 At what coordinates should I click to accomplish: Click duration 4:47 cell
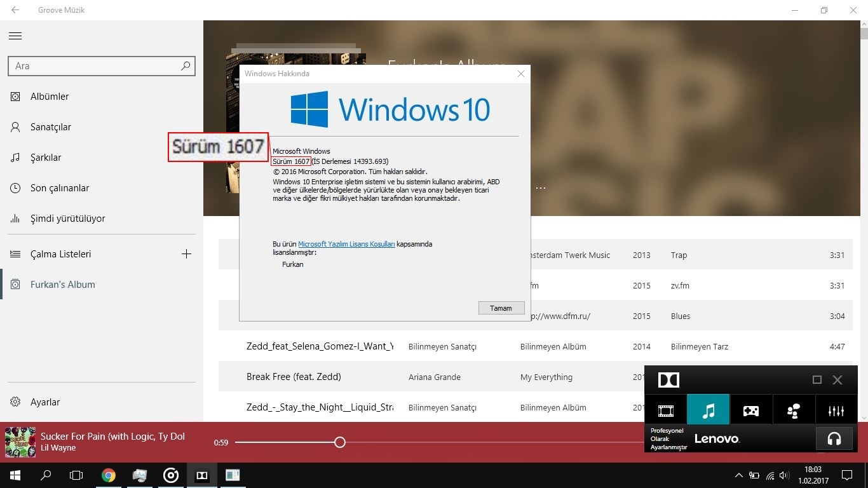click(x=837, y=346)
